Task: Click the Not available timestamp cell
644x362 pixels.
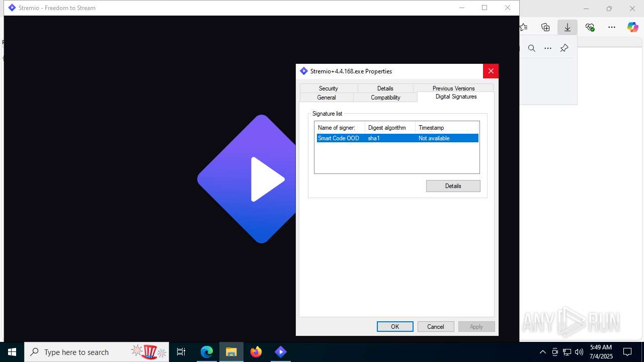Action: (434, 138)
